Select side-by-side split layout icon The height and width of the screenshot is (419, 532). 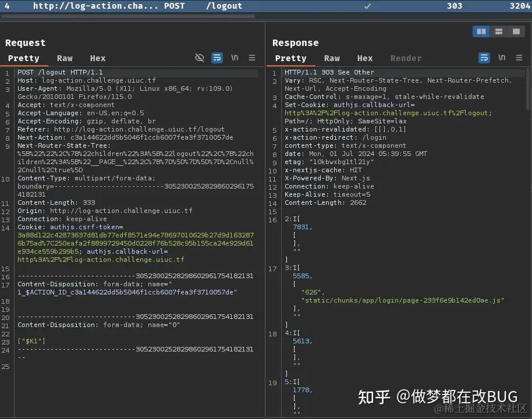[481, 31]
